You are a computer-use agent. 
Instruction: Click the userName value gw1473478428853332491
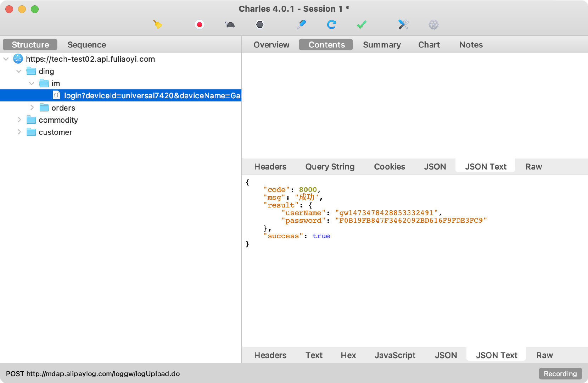tap(386, 213)
